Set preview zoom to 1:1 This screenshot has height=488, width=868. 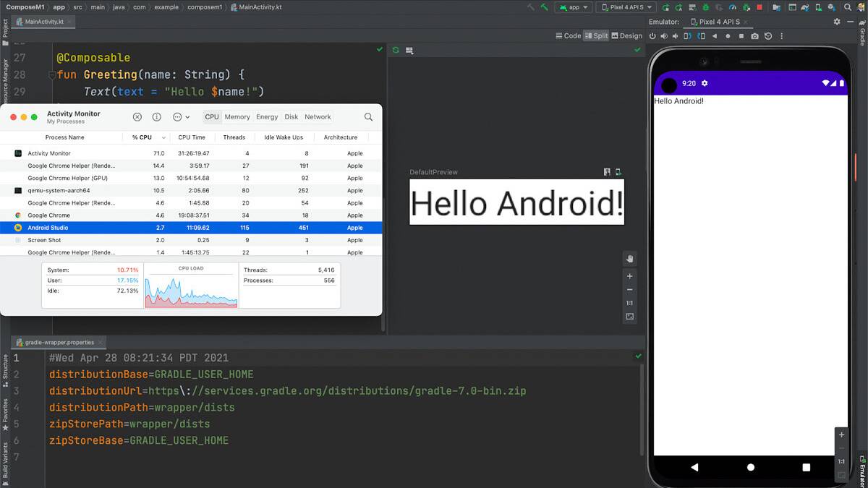pos(629,304)
